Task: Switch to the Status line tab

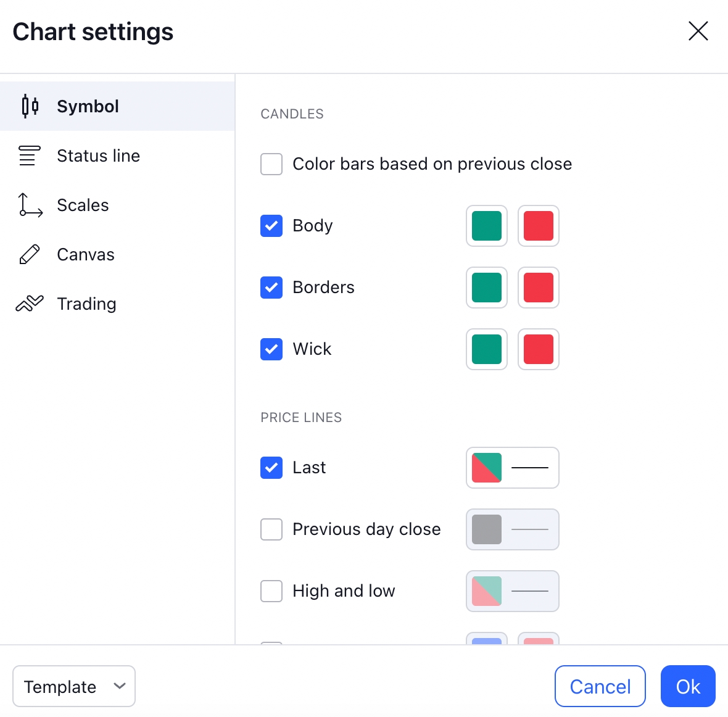Action: [x=98, y=155]
